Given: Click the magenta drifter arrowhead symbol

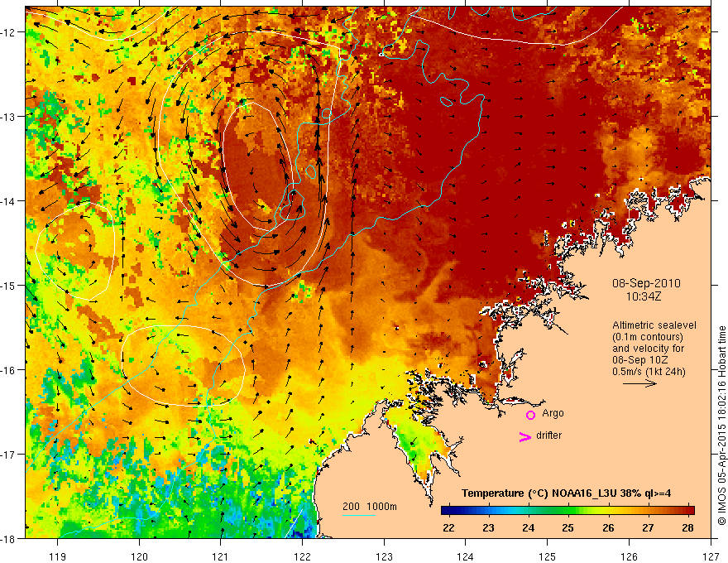Looking at the screenshot, I should coord(524,436).
